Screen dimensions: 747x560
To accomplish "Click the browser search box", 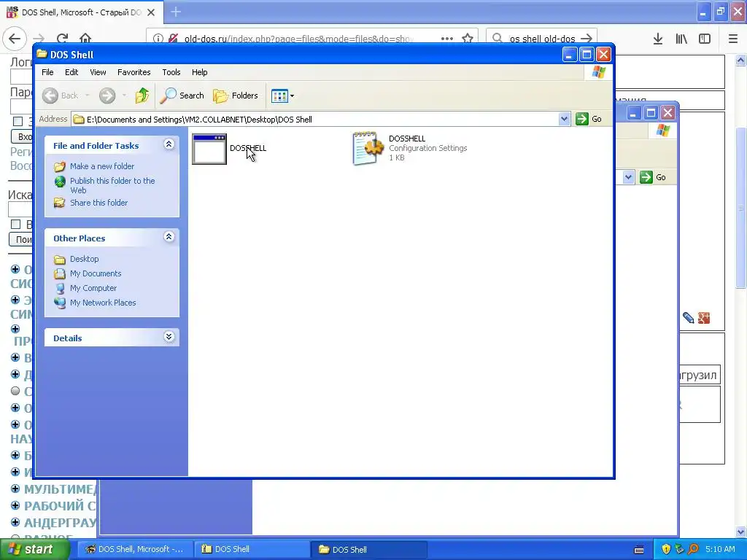I will click(541, 38).
